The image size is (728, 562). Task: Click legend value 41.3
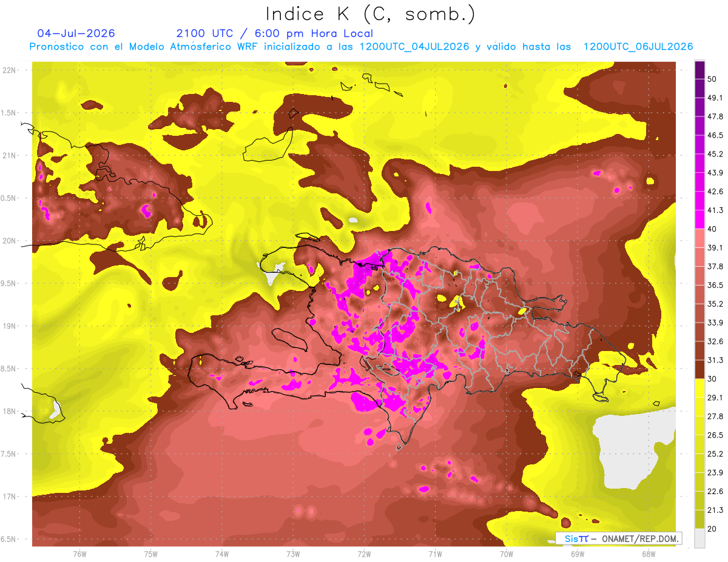715,210
